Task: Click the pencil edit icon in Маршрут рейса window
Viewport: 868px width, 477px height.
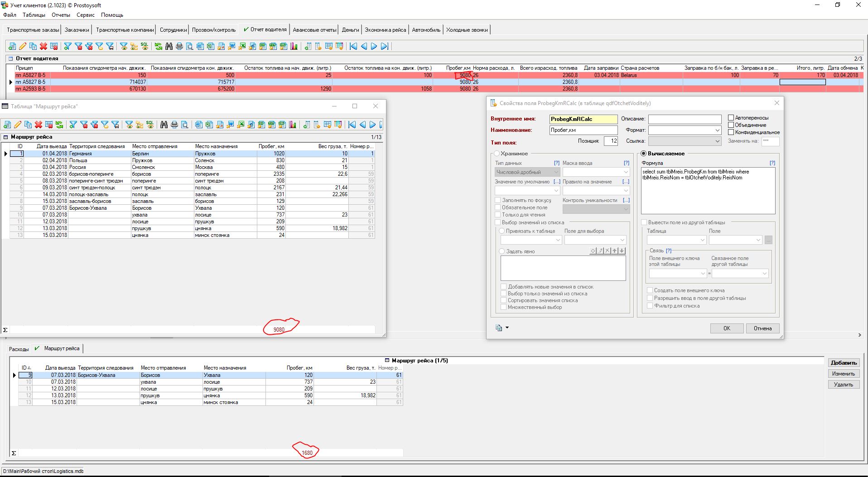Action: [18, 125]
